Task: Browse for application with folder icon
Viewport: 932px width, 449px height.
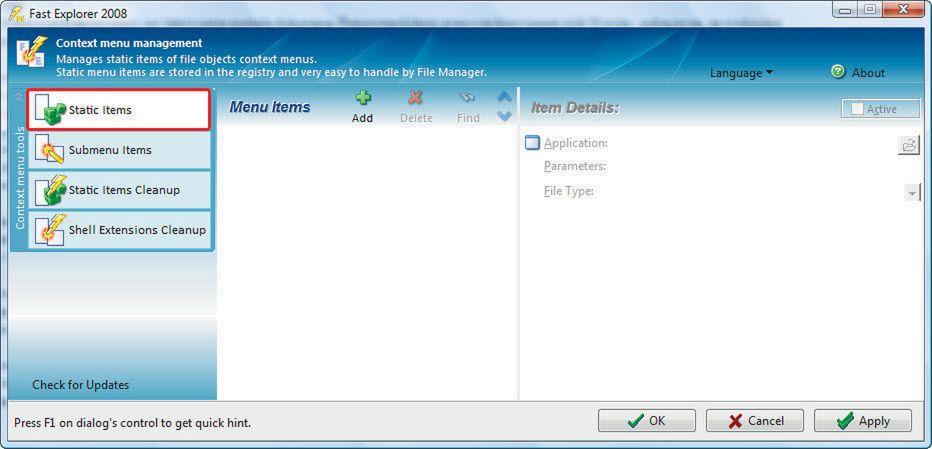Action: pos(908,145)
